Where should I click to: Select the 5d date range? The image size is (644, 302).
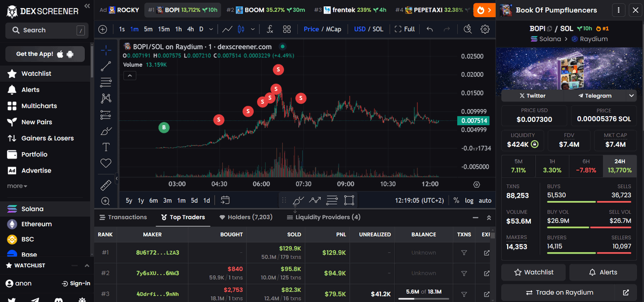coord(194,200)
